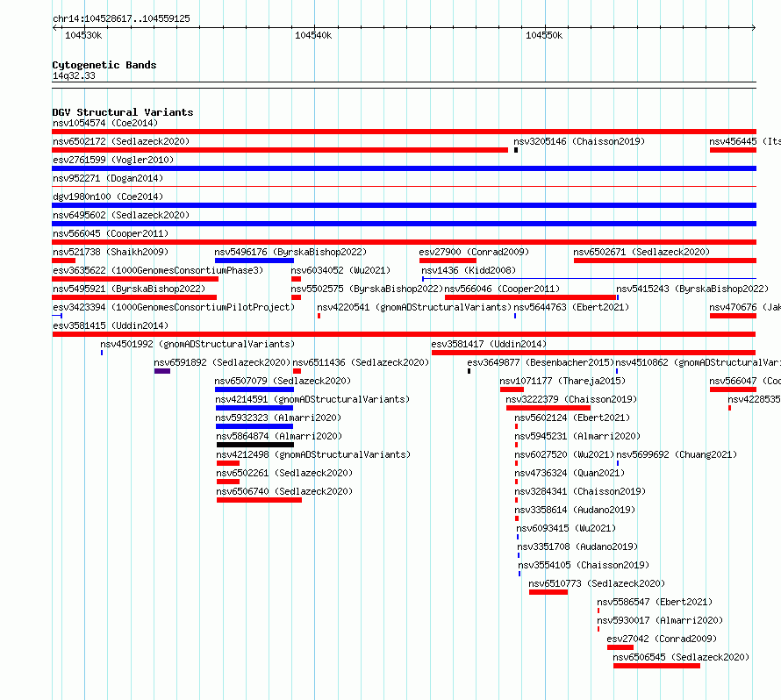This screenshot has height=700, width=781.
Task: Open nsv6506545 (Sedlazeck2020) label
Action: (681, 657)
